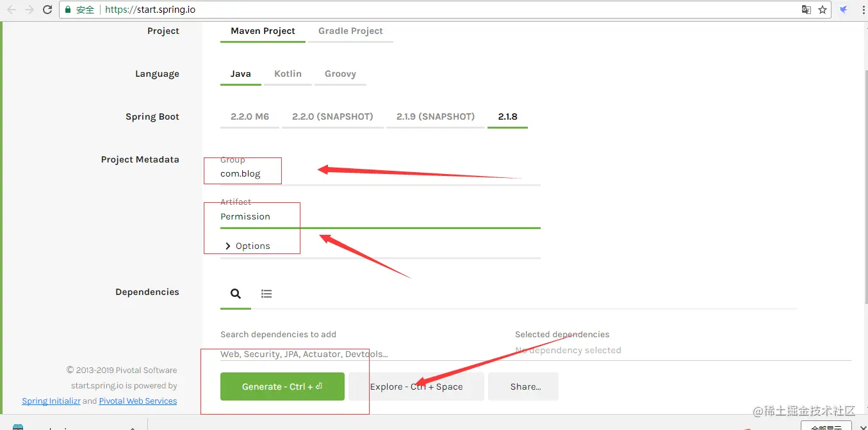The width and height of the screenshot is (868, 430).
Task: Open the Share... button
Action: (523, 386)
